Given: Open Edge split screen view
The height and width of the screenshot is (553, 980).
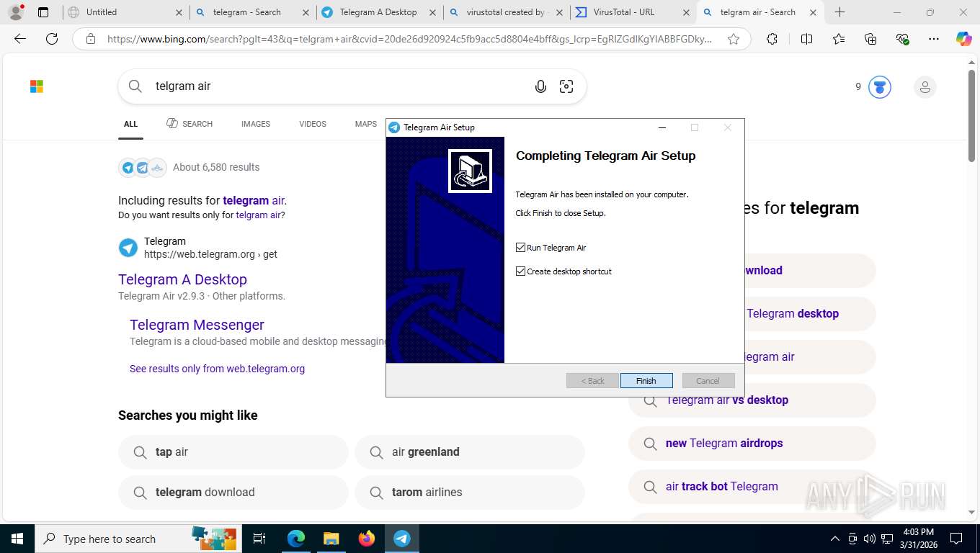Looking at the screenshot, I should [x=806, y=39].
